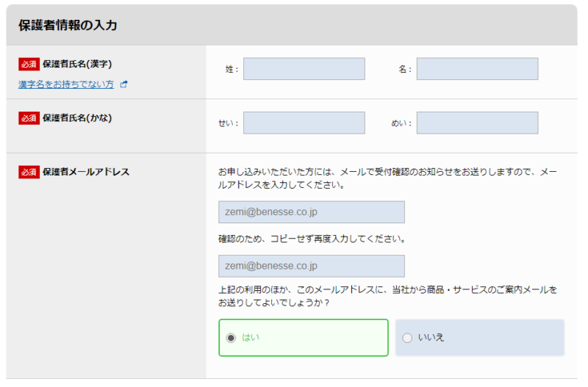Select the はい radio button
This screenshot has width=588, height=387.
pos(231,338)
